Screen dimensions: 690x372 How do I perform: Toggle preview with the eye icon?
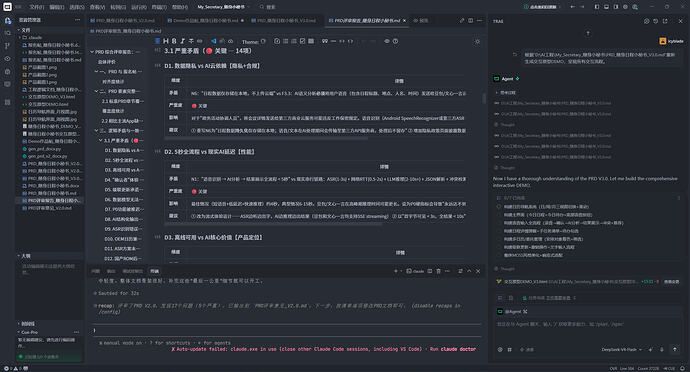click(387, 41)
